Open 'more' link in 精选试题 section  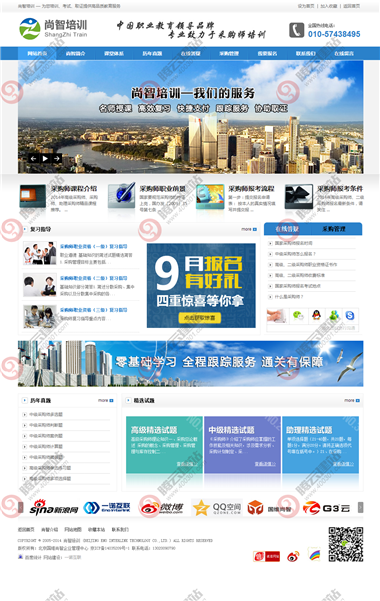tap(352, 400)
